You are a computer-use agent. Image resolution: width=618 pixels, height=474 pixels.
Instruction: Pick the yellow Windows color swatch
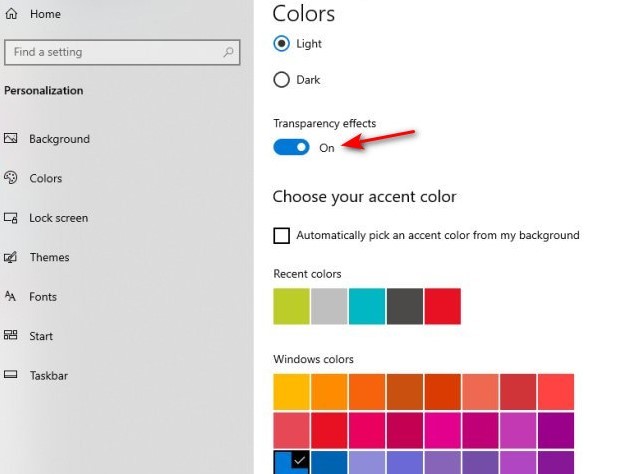[x=291, y=392]
